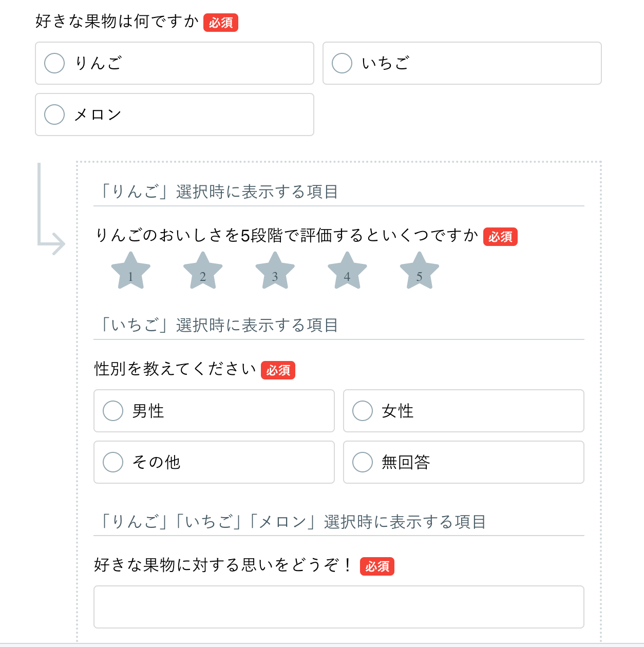Click the star numbered 2

click(x=203, y=272)
